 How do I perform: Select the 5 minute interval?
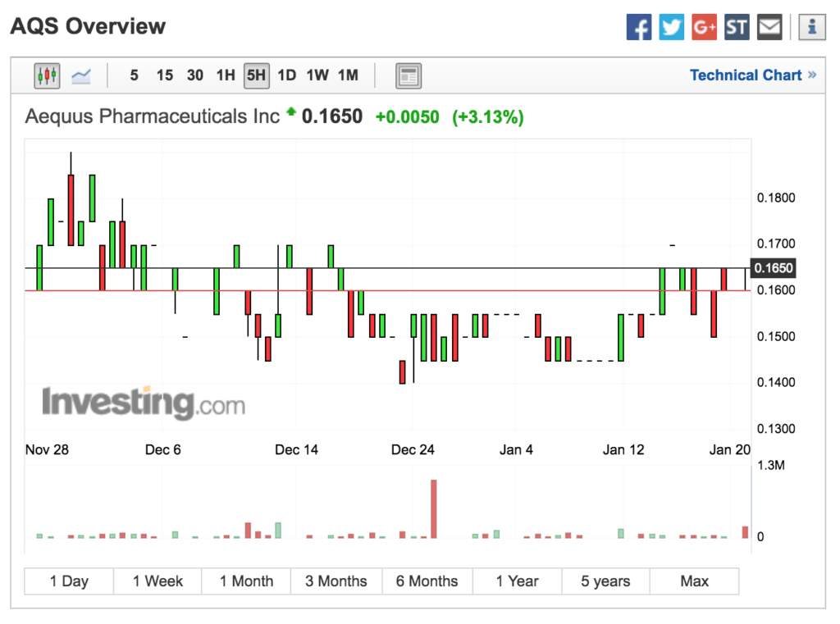click(x=134, y=75)
